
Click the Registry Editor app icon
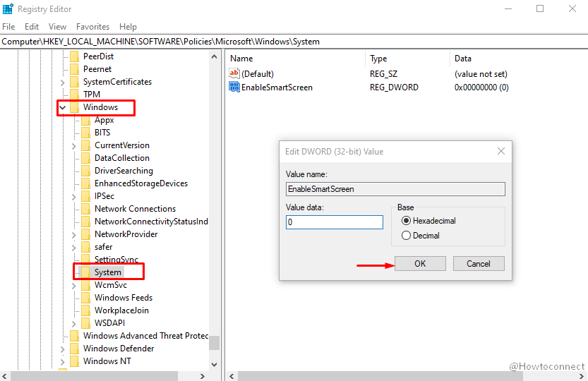(x=8, y=8)
